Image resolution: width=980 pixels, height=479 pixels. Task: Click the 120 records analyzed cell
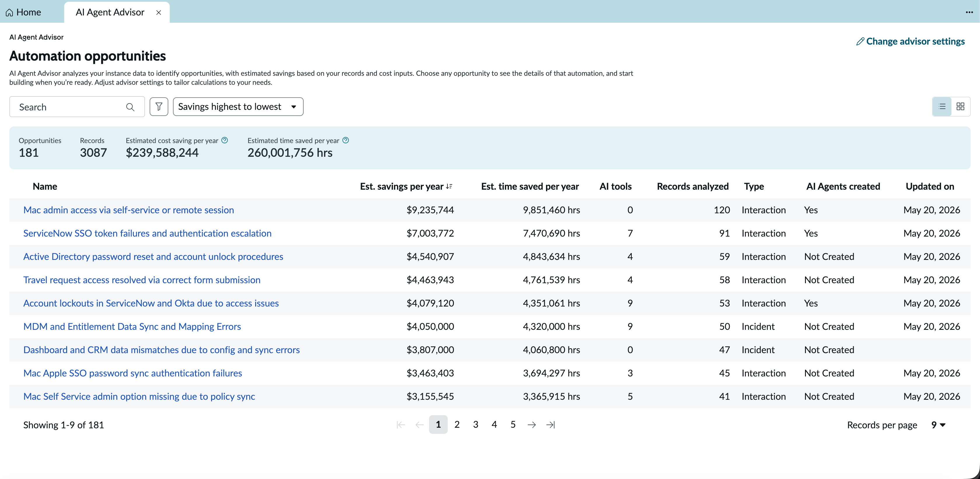[722, 210]
